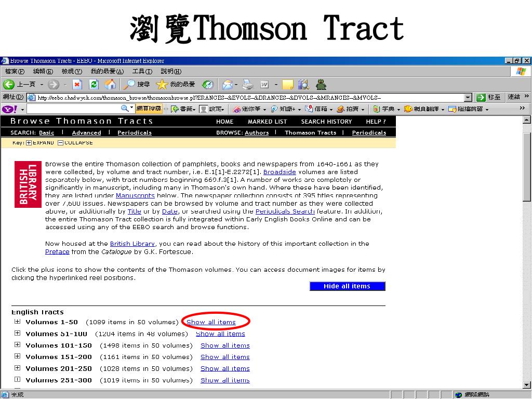
Task: Expand Volumes 101-150
Action: (17, 345)
